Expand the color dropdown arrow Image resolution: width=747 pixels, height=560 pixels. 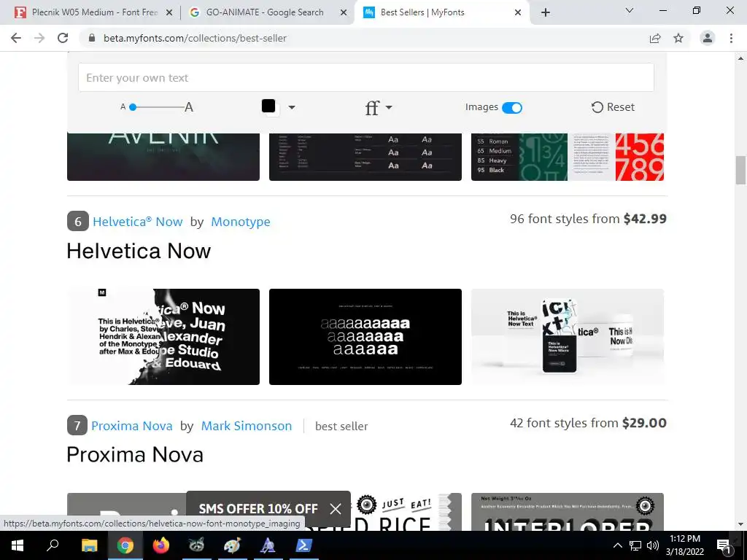(x=292, y=108)
